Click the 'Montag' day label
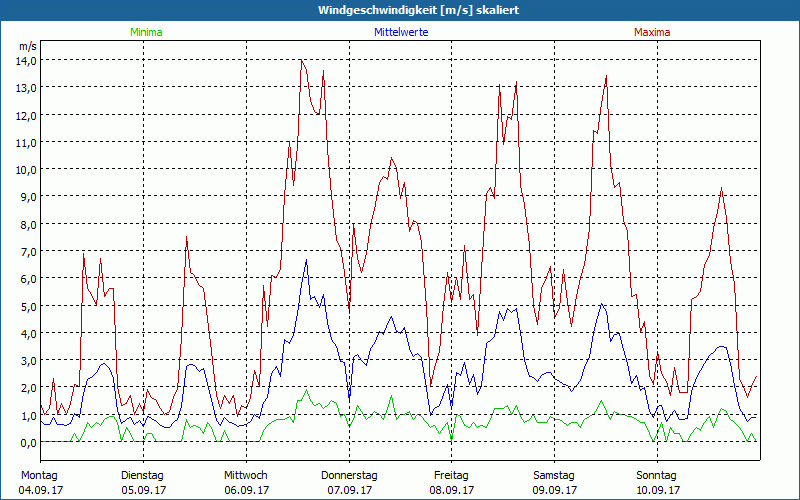 pyautogui.click(x=40, y=475)
